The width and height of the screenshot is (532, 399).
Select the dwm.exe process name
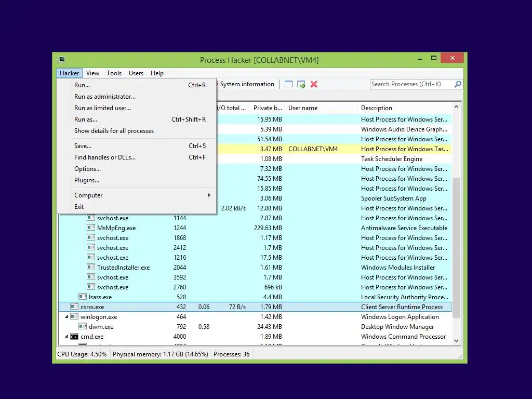(101, 327)
